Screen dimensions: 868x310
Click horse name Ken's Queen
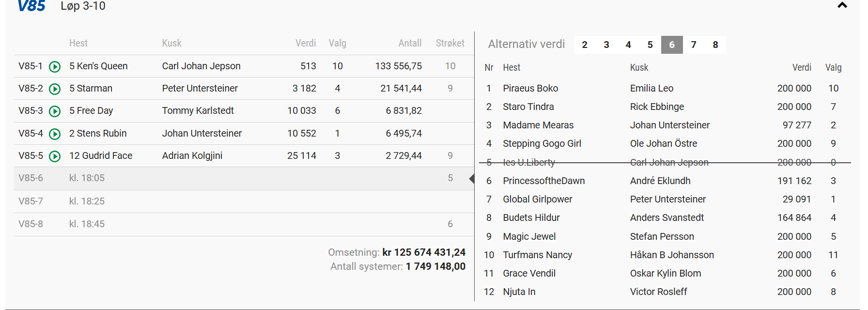point(102,66)
